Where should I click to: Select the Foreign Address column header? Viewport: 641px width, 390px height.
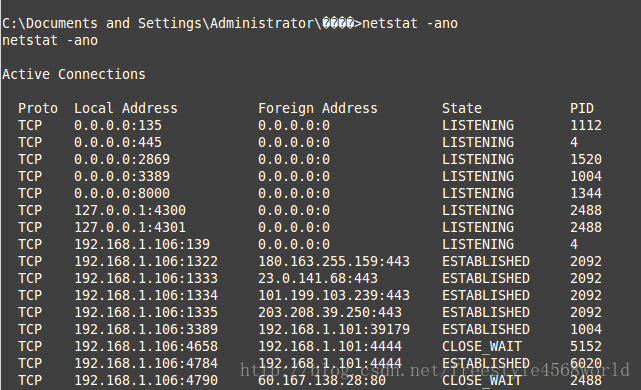[318, 108]
